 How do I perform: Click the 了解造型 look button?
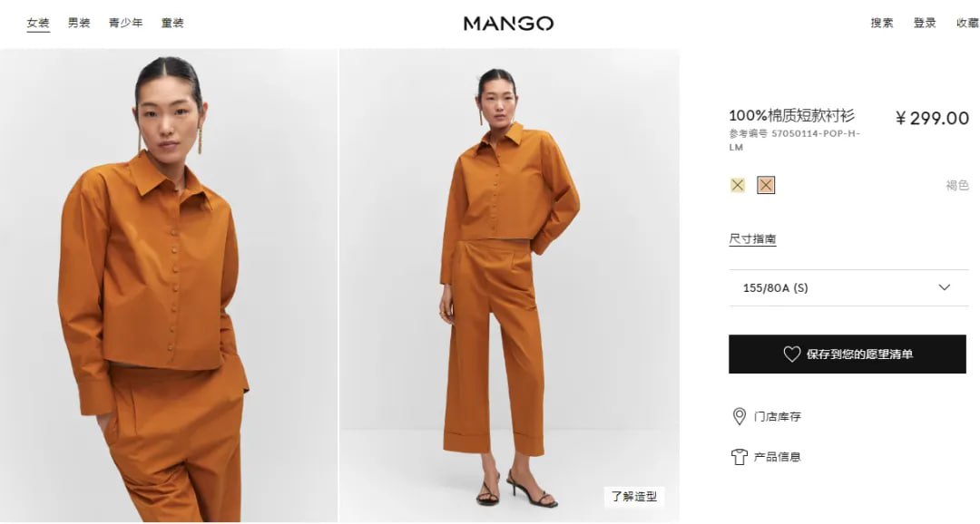634,497
